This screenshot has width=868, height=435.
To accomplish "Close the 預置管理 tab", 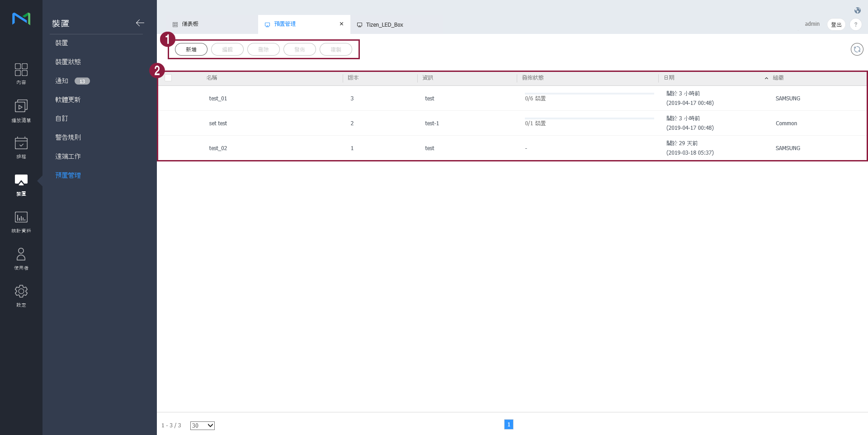I will point(341,24).
